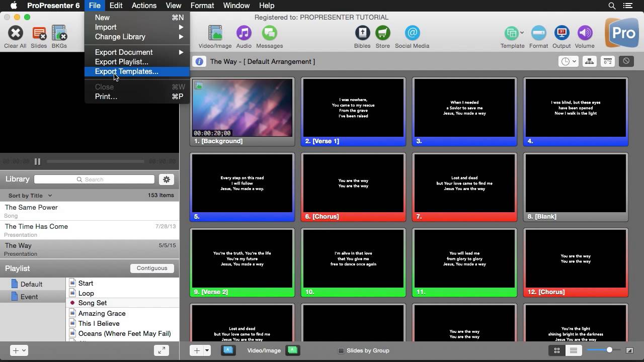Screen dimensions: 644x362
Task: Open the Video/Image bin
Action: pos(215,33)
